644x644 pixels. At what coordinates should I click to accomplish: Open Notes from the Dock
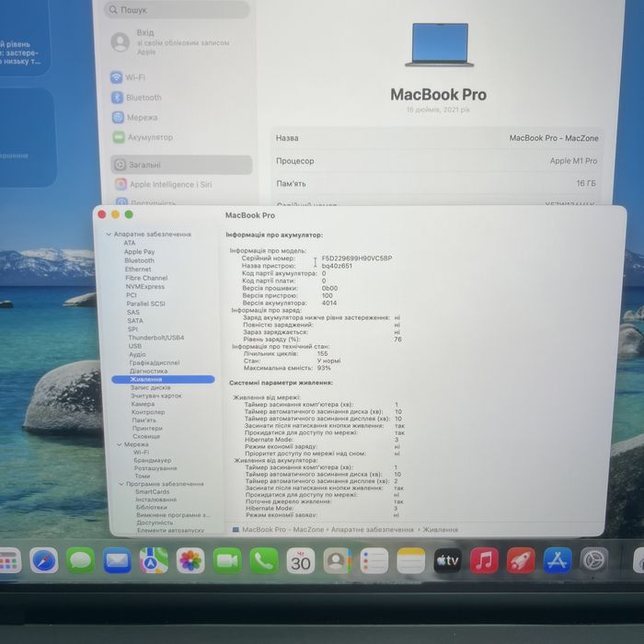410,560
